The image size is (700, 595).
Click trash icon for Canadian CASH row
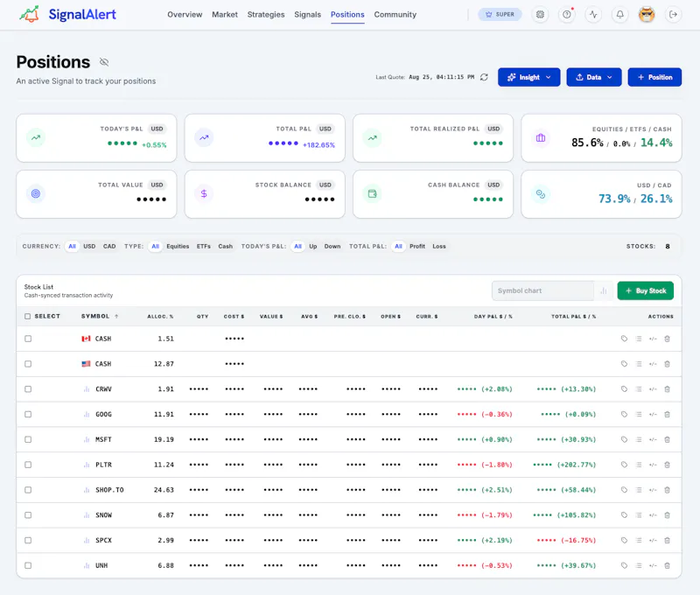pos(667,339)
